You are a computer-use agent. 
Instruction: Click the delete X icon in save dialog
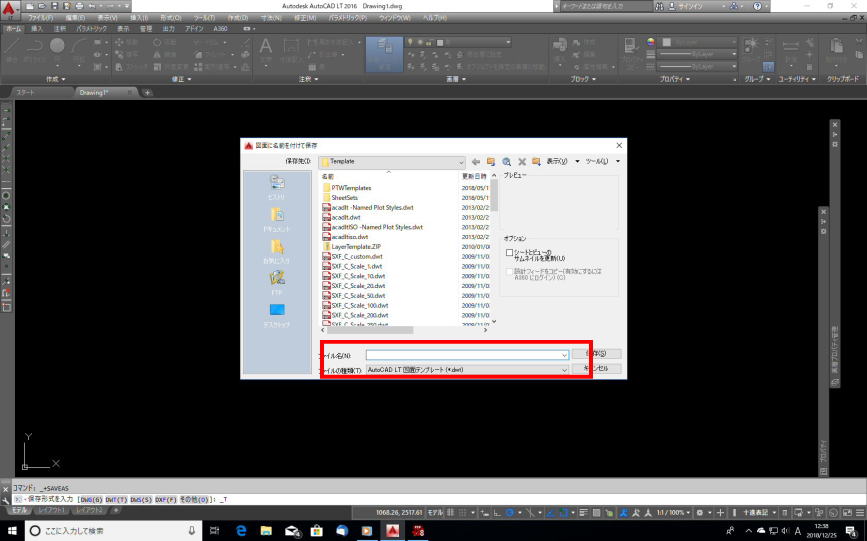point(521,162)
